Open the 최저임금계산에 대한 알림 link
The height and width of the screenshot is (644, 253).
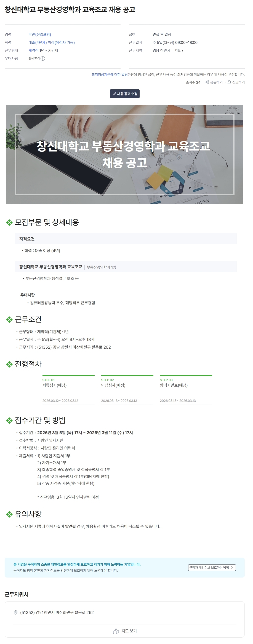[110, 74]
